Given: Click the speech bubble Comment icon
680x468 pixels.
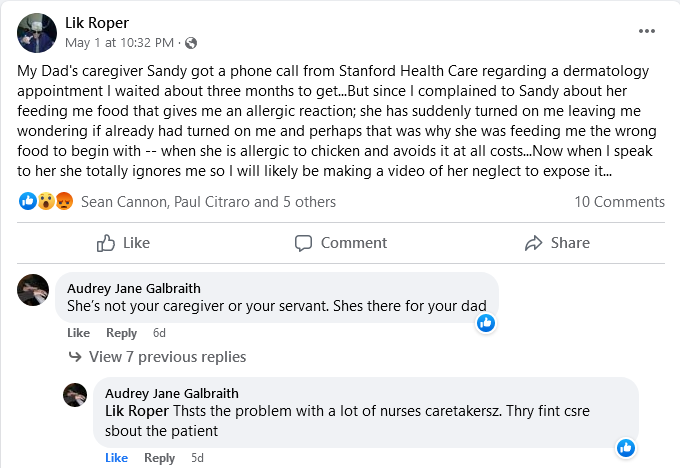Looking at the screenshot, I should pyautogui.click(x=304, y=243).
